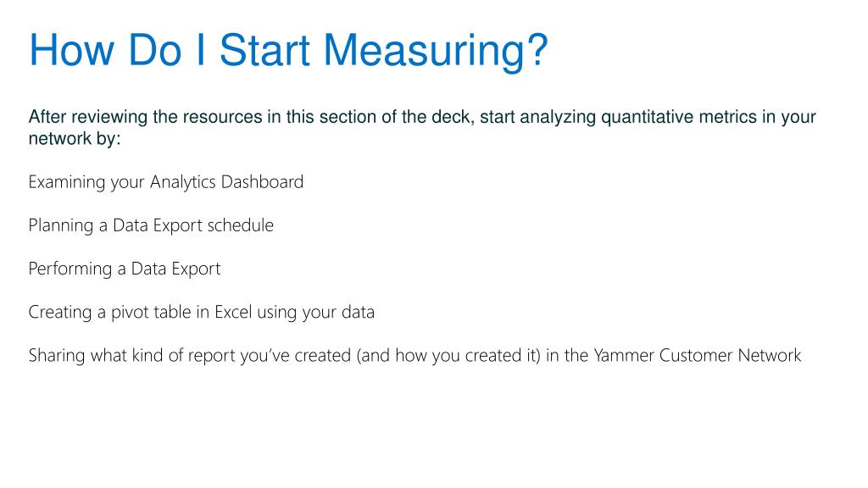Screen dimensions: 868x488
Task: Select the line beginning 'Sharing what kind of report'
Action: tap(415, 355)
